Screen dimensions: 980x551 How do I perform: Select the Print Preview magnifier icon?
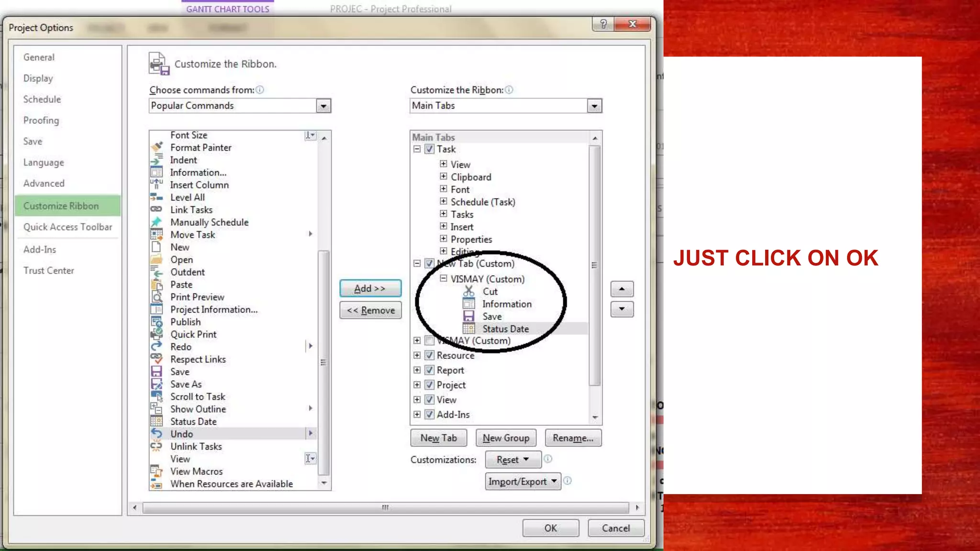[156, 297]
